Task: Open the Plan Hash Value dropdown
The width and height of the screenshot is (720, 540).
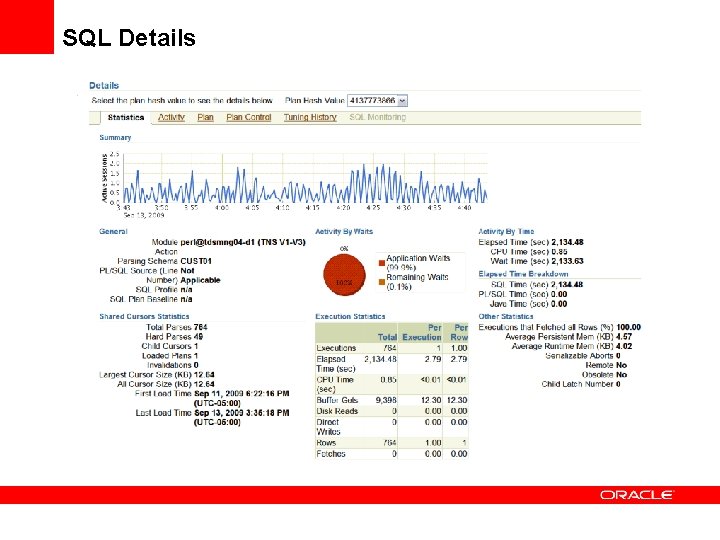Action: 377,101
